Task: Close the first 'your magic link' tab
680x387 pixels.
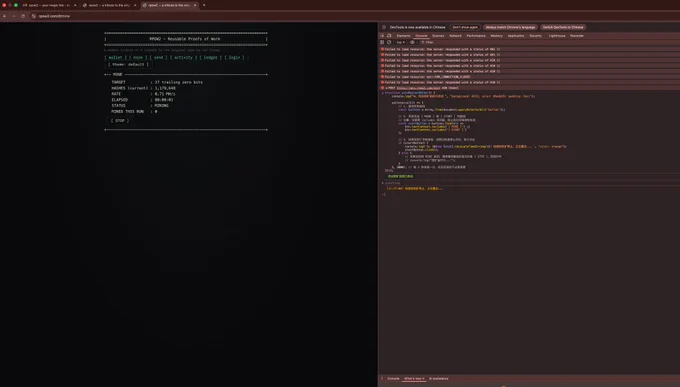Action: [x=75, y=5]
